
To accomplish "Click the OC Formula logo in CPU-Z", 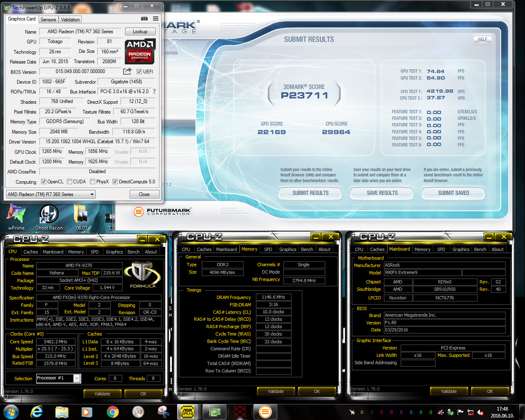I will [142, 274].
